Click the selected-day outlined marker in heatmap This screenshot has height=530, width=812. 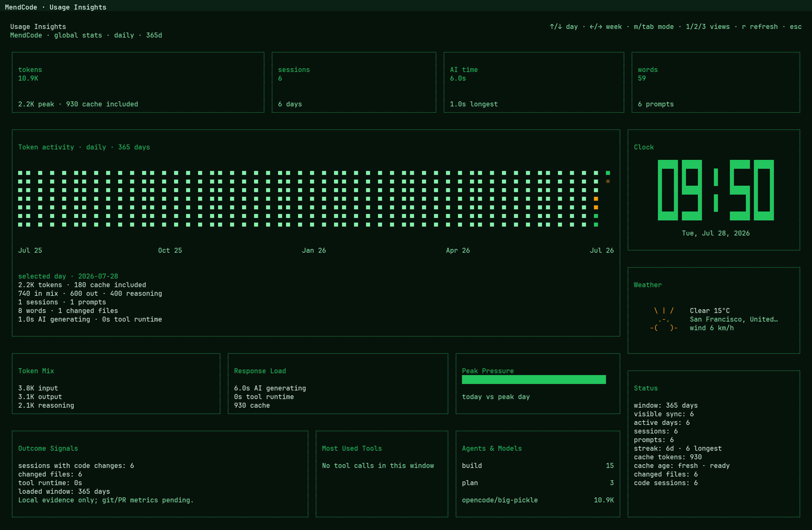tap(608, 181)
